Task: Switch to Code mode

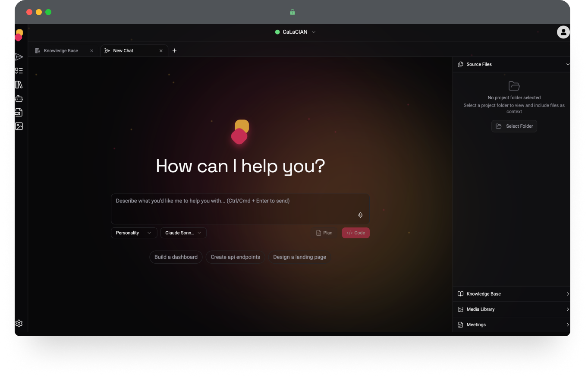Action: click(355, 233)
